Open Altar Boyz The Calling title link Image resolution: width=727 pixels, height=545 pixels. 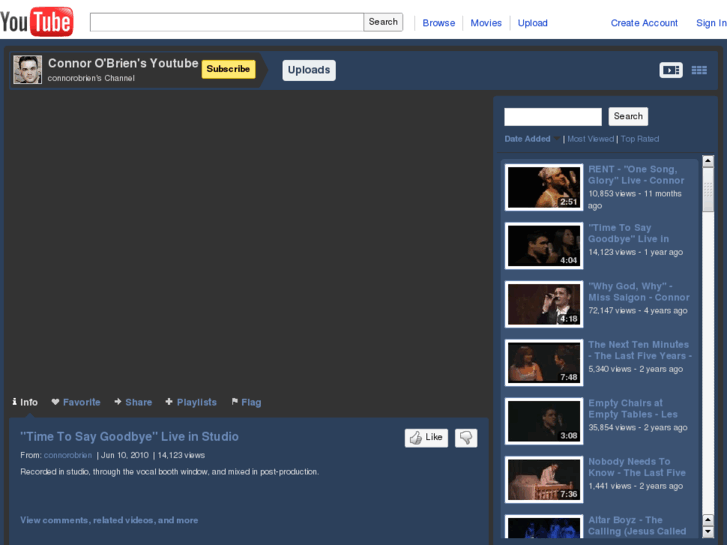tap(637, 526)
